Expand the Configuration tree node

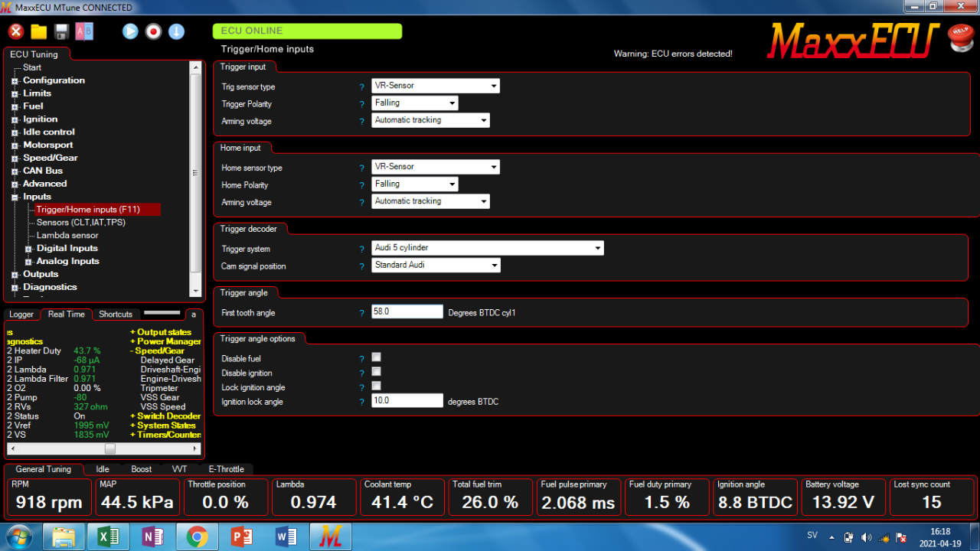coord(15,81)
